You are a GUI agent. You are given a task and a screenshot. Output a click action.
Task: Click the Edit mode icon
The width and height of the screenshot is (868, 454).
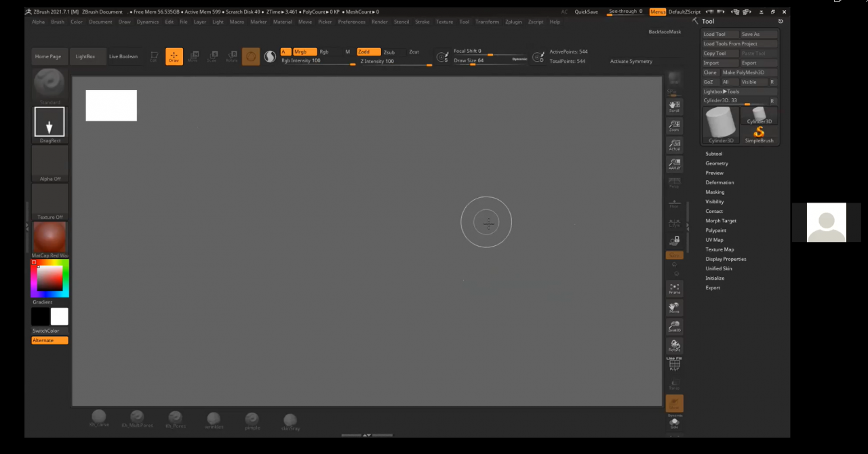(154, 57)
